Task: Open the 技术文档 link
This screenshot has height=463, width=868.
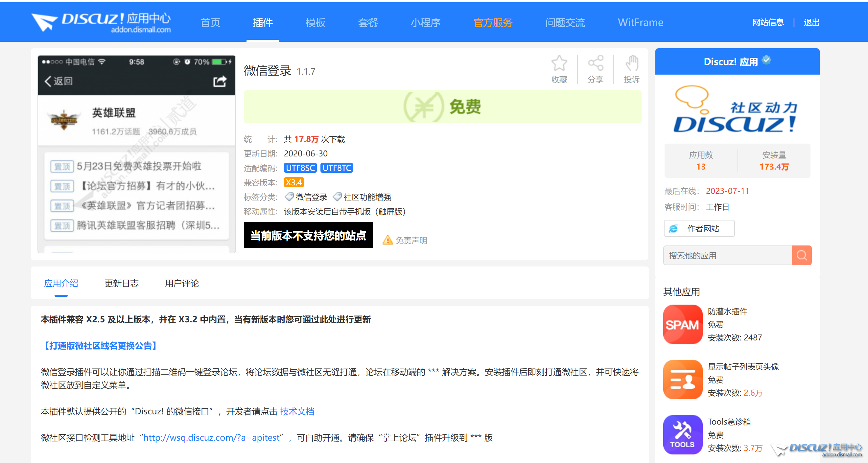Action: point(297,411)
